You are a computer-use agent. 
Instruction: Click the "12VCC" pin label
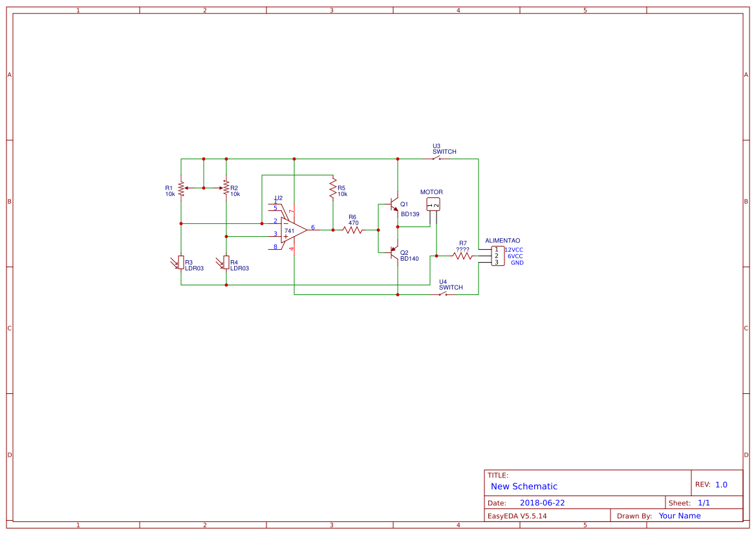tap(514, 250)
